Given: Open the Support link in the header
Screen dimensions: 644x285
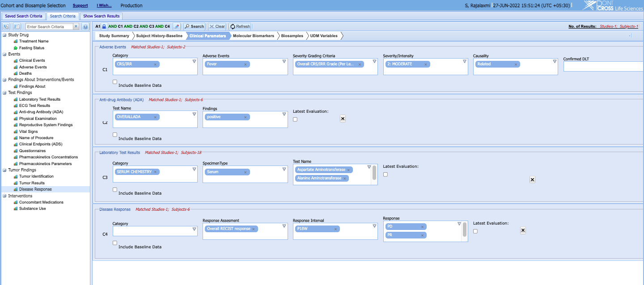Looking at the screenshot, I should (x=80, y=5).
